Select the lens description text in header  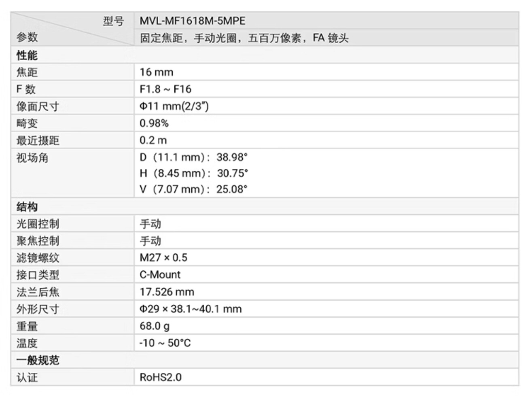(x=244, y=38)
